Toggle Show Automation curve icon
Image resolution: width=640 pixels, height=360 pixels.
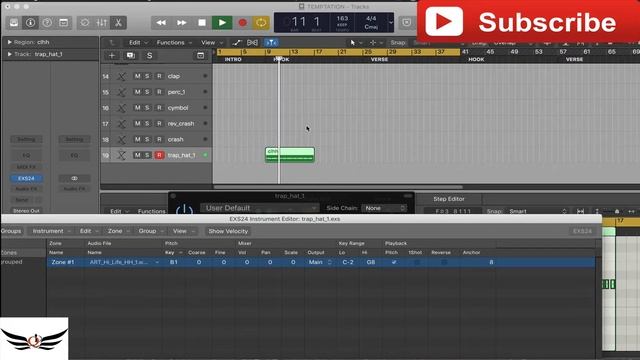point(236,42)
